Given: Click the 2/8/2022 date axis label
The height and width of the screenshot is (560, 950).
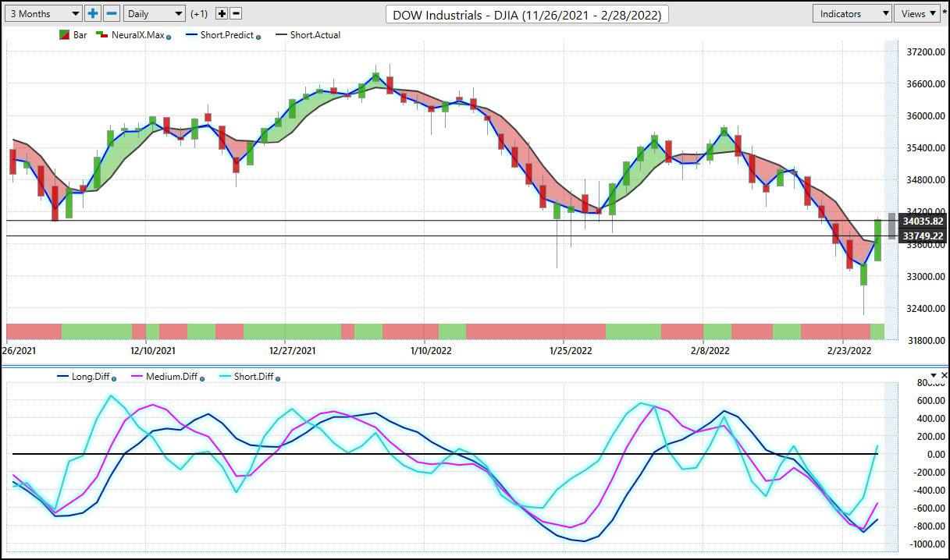Looking at the screenshot, I should (x=712, y=350).
